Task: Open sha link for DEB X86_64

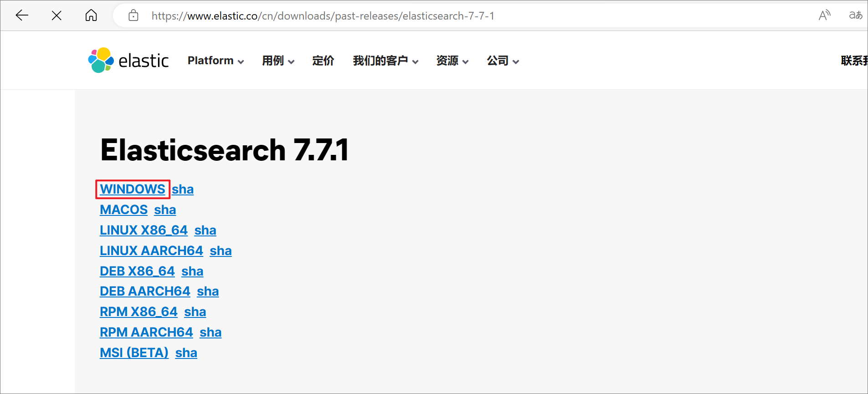Action: click(x=192, y=271)
